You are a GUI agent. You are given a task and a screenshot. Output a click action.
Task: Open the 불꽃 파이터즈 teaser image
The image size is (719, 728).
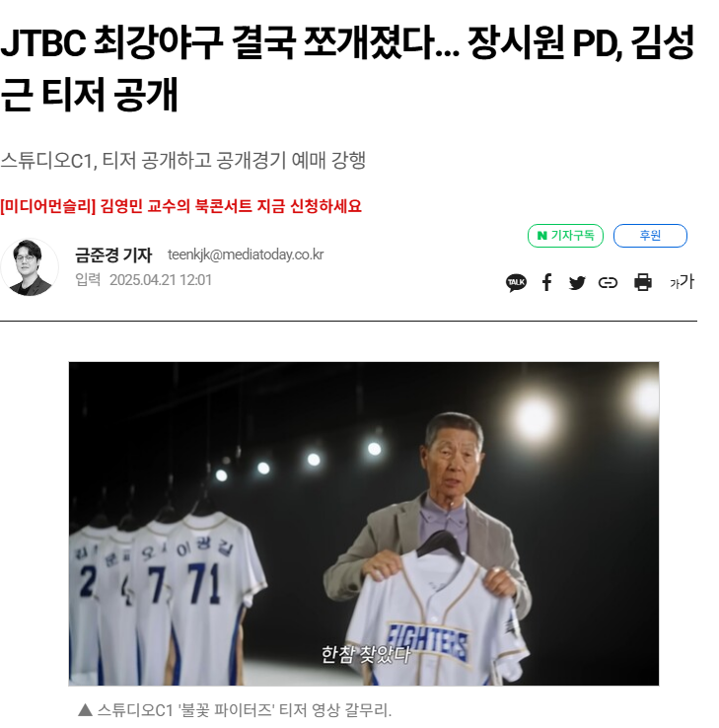point(364,524)
